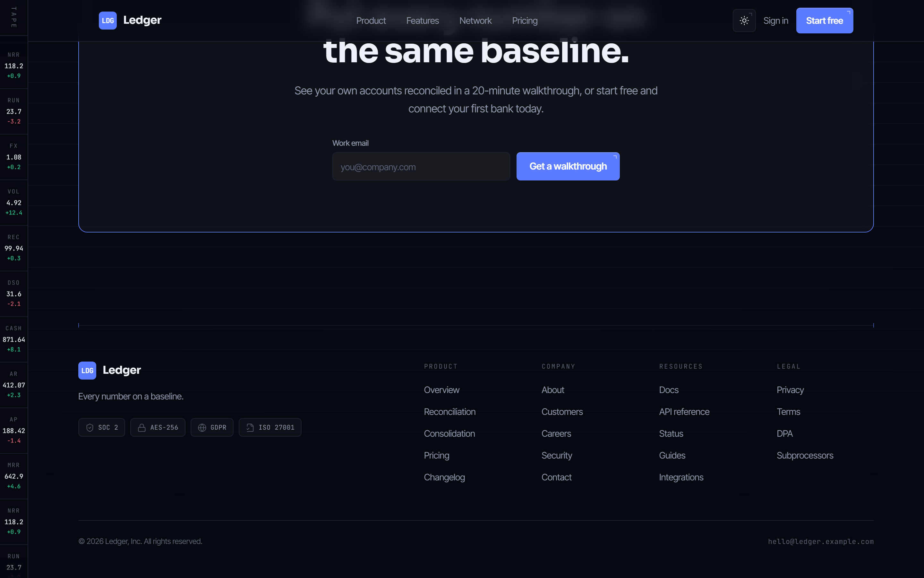Open the About footer link
This screenshot has width=924, height=578.
click(x=552, y=390)
